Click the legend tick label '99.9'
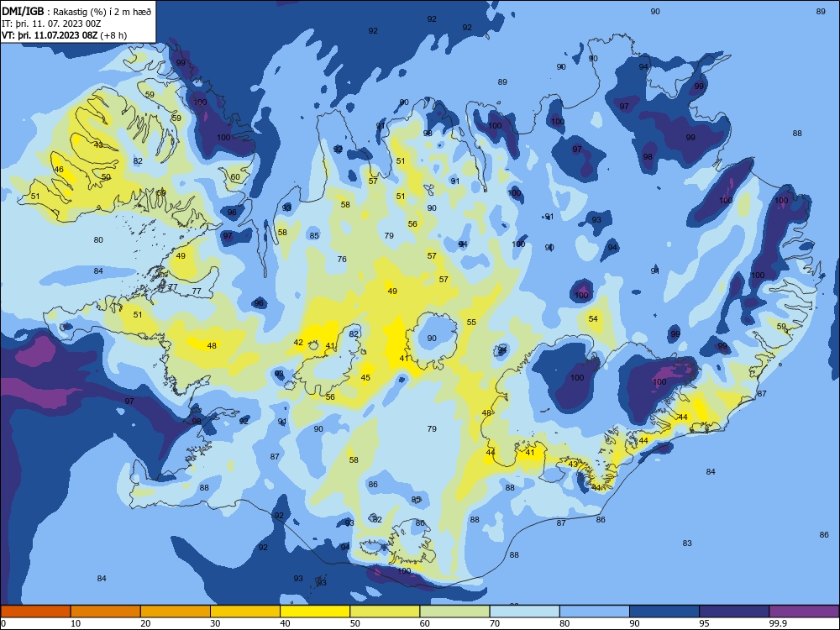This screenshot has height=630, width=840. point(777,623)
